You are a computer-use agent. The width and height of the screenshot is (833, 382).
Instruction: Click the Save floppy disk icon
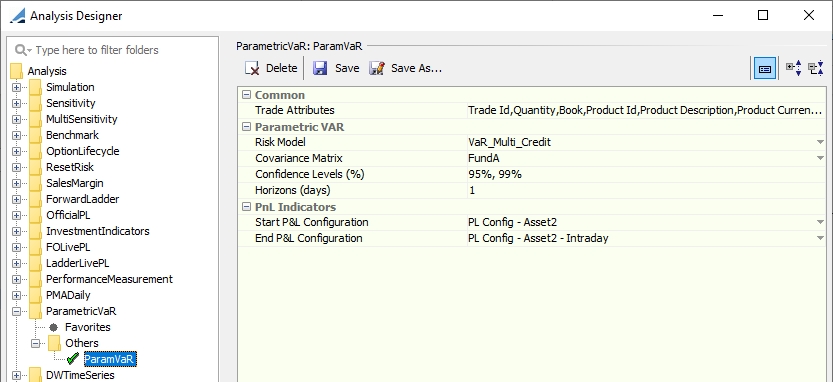(x=320, y=69)
